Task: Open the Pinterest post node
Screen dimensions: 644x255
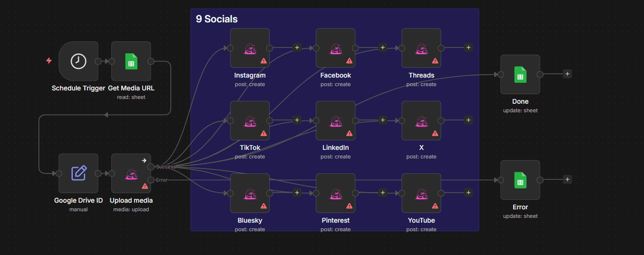Action: [x=336, y=193]
